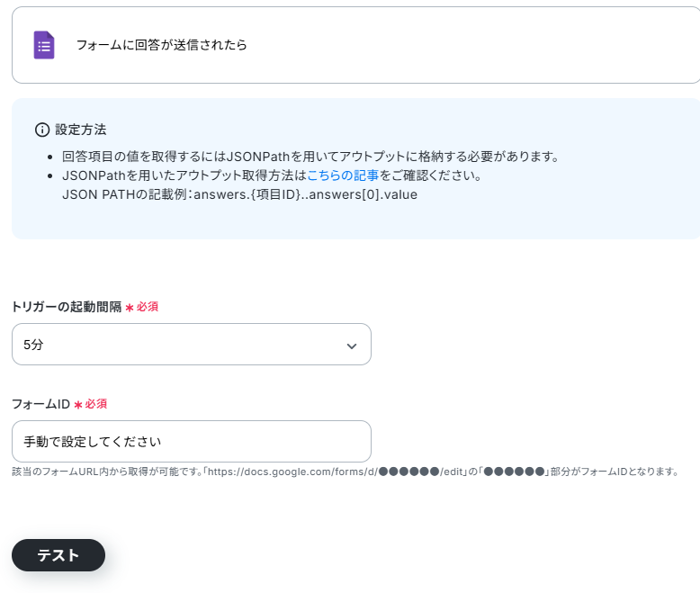Viewport: 700px width, 593px height.
Task: Click the JSON PATHの記載例 example line
Action: 239,194
